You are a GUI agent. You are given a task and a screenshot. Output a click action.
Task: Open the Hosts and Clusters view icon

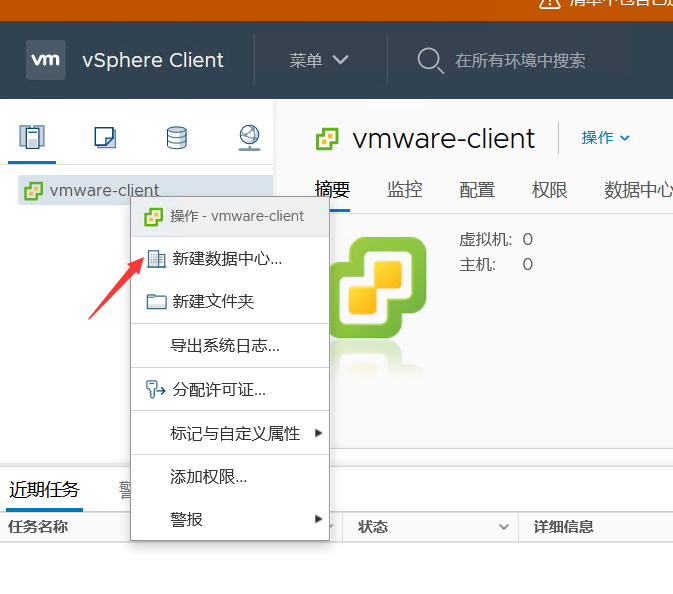pos(32,137)
